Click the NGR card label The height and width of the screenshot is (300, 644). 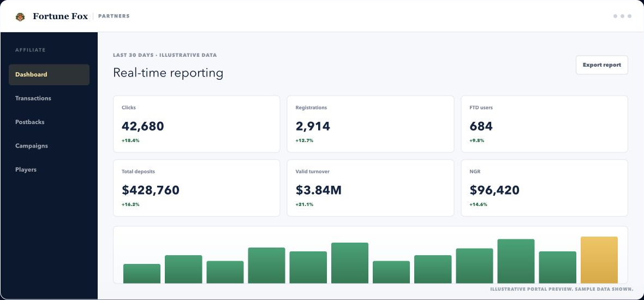tap(475, 172)
